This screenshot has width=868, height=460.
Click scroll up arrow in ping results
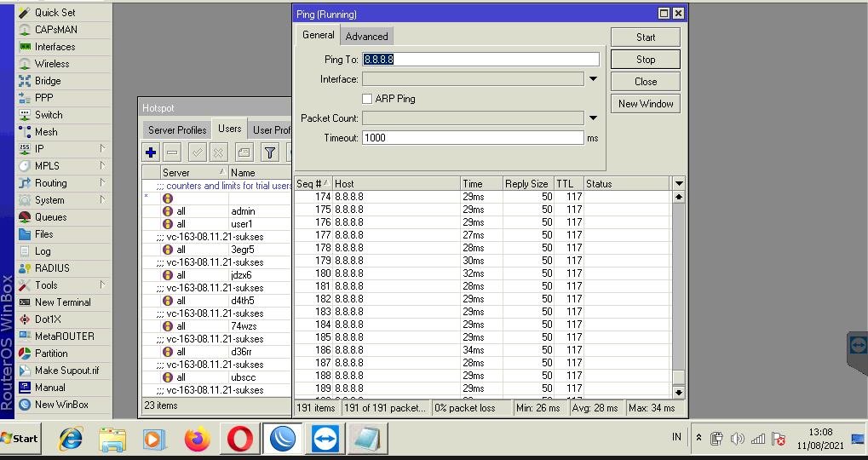pos(679,197)
